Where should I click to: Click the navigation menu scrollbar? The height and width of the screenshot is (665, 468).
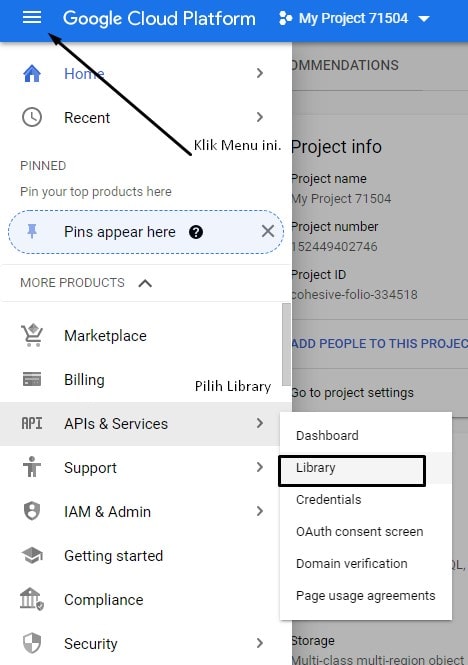[x=286, y=344]
